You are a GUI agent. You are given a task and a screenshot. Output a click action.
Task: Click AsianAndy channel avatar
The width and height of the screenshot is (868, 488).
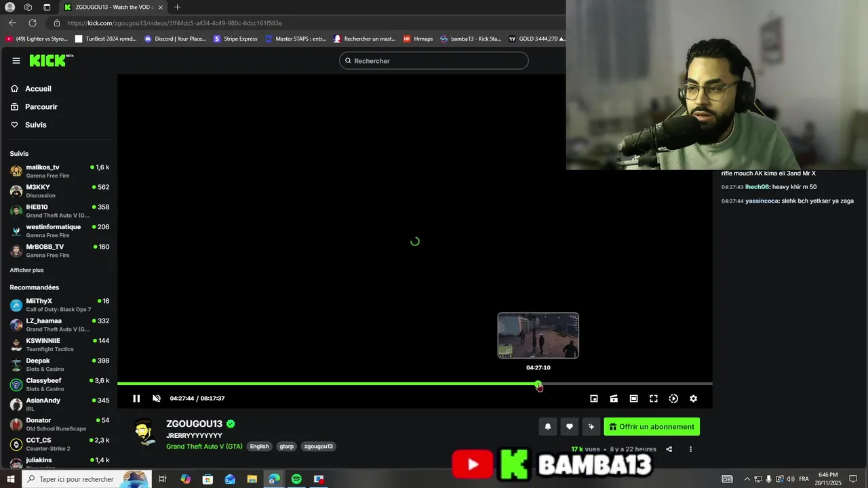(x=16, y=405)
